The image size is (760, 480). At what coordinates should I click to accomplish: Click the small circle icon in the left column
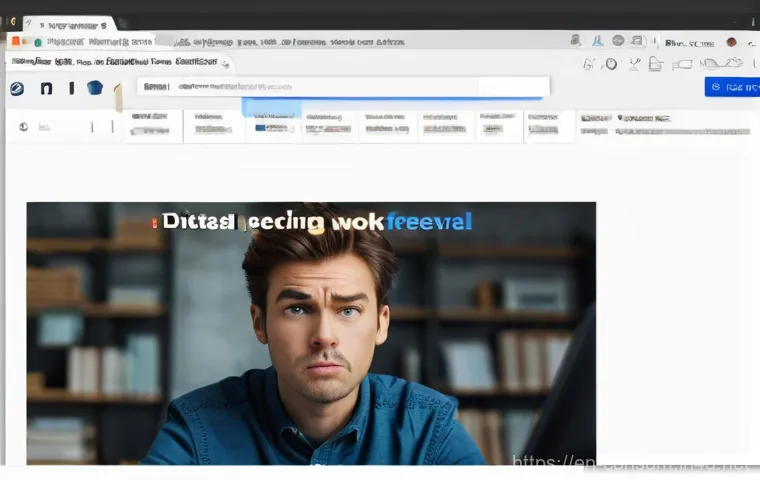point(24,127)
